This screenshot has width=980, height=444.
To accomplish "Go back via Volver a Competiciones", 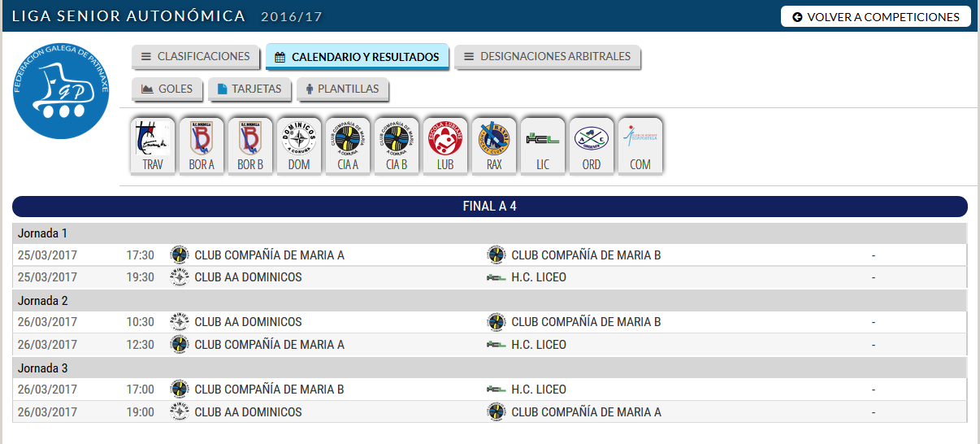I will tap(875, 16).
